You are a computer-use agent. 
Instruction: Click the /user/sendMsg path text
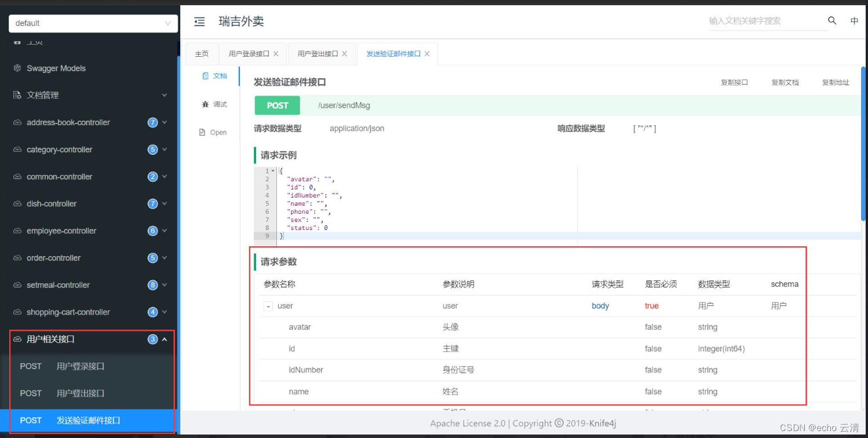click(344, 105)
